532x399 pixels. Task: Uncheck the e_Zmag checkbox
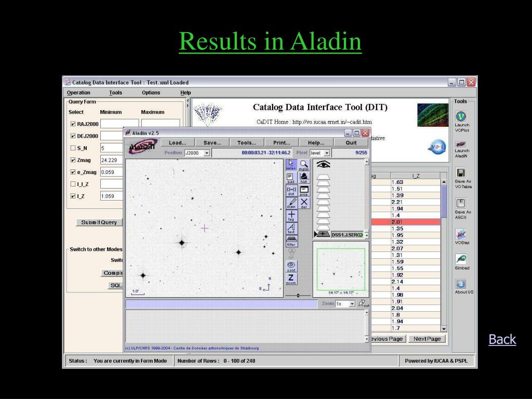[x=73, y=172]
